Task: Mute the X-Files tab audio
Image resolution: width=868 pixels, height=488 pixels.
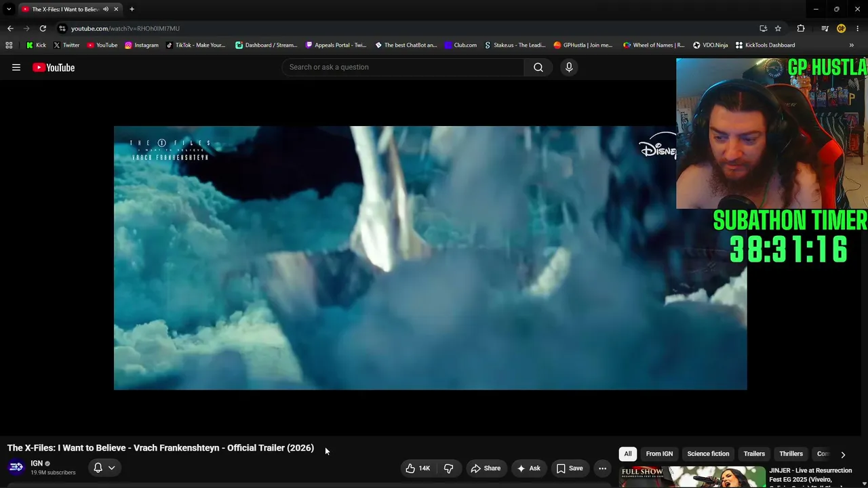Action: click(106, 9)
